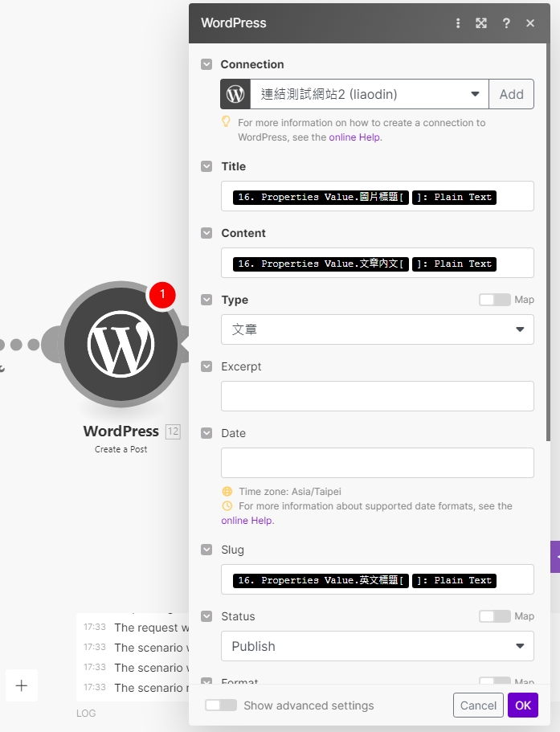This screenshot has width=560, height=732.
Task: Click the clock date format icon
Action: (227, 505)
